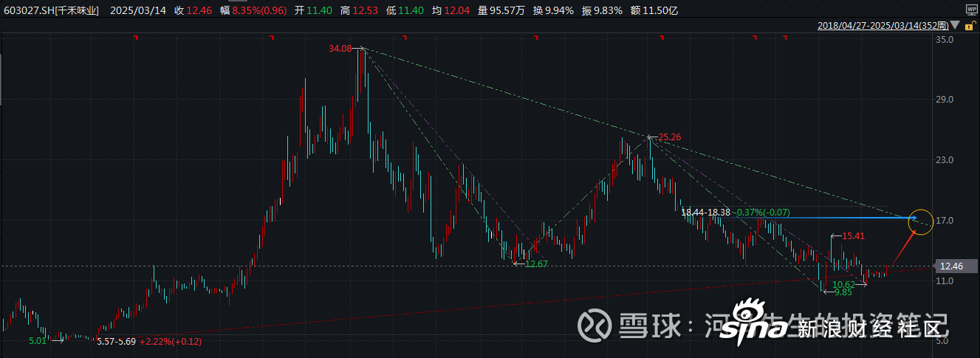The height and width of the screenshot is (358, 980).
Task: Select the 10.62 price label
Action: point(844,284)
